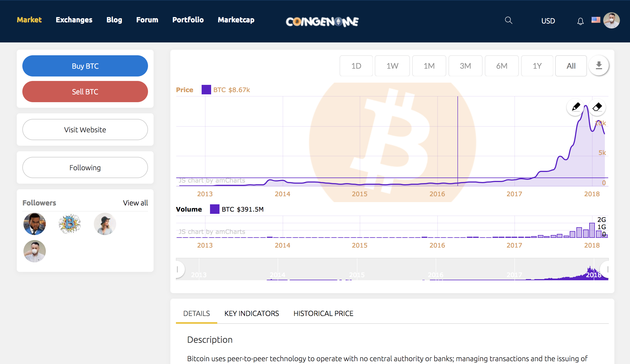
Task: Click the CoinGenome logo
Action: tap(322, 21)
